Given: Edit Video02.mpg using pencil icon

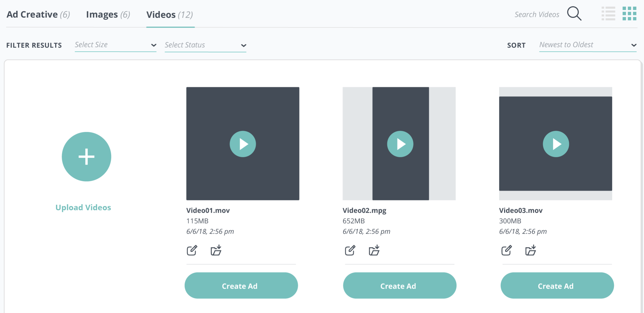Looking at the screenshot, I should pos(350,250).
